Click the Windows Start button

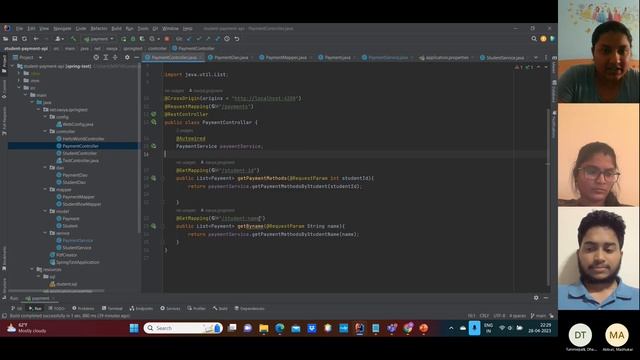click(134, 328)
